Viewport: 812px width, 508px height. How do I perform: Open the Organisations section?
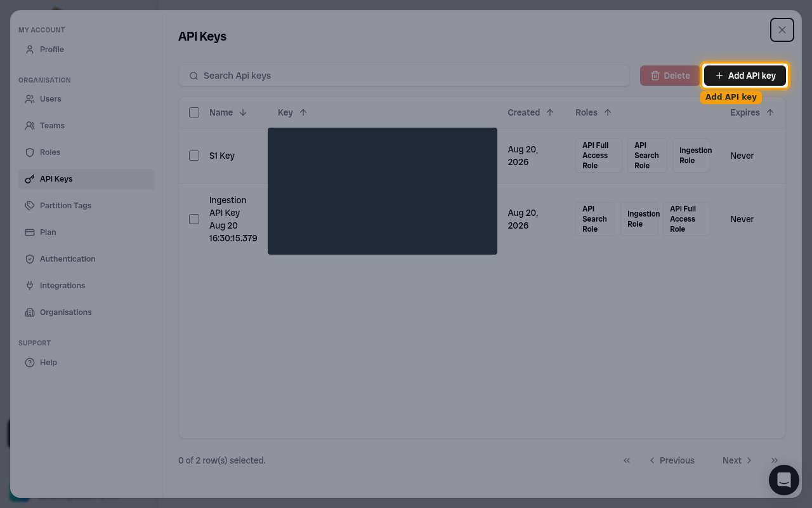86,312
